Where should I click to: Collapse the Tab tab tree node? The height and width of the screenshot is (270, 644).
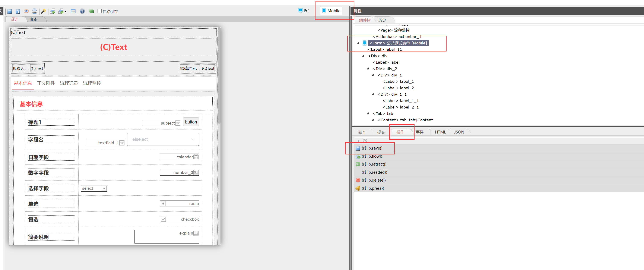tap(368, 114)
